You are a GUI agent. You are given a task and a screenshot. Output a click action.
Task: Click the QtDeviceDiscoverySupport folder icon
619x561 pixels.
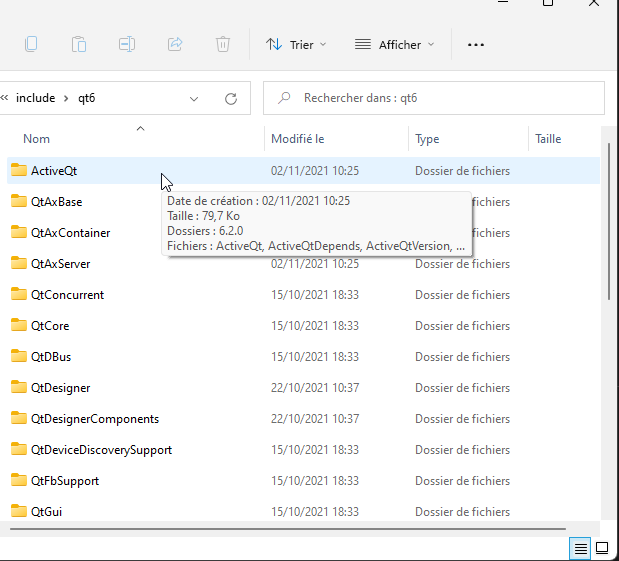point(19,449)
